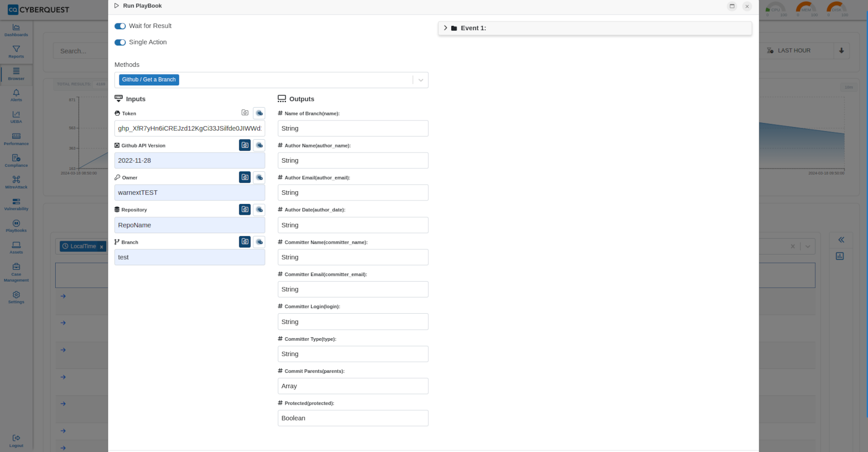Click the Name of Branch output field
The image size is (868, 452).
(353, 129)
